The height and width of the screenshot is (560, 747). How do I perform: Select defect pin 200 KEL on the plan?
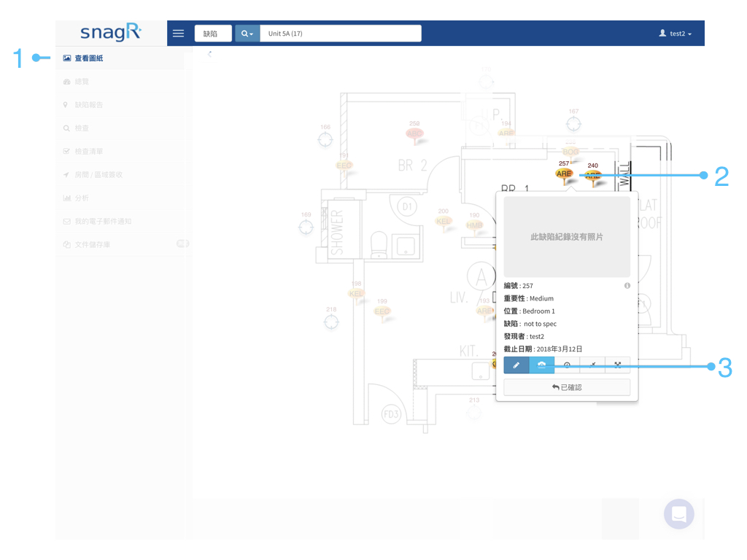[443, 221]
